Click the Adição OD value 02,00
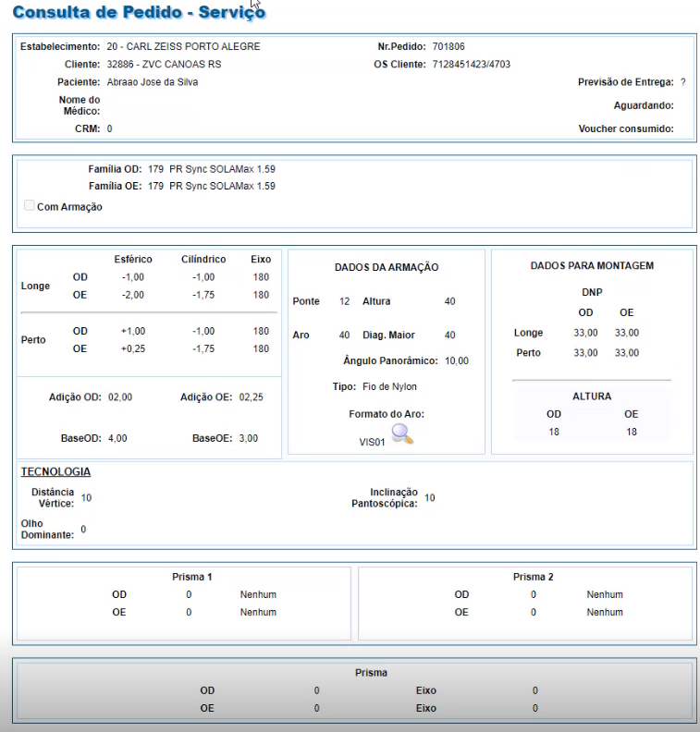The height and width of the screenshot is (732, 700). pyautogui.click(x=120, y=397)
